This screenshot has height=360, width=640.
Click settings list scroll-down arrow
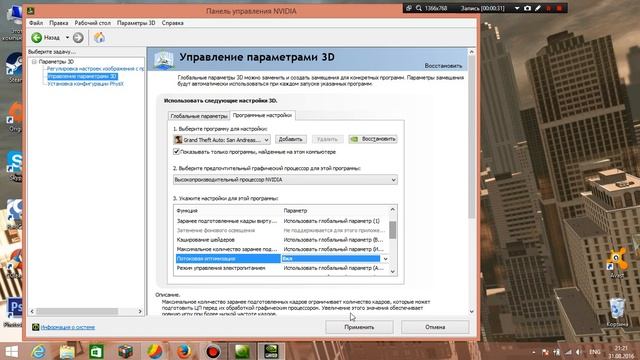tap(392, 271)
